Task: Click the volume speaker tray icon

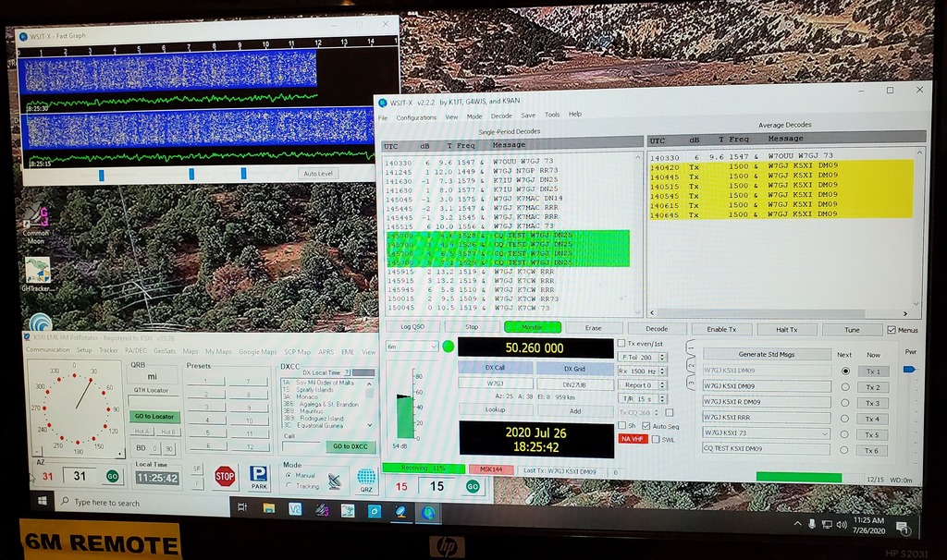Action: (x=842, y=524)
